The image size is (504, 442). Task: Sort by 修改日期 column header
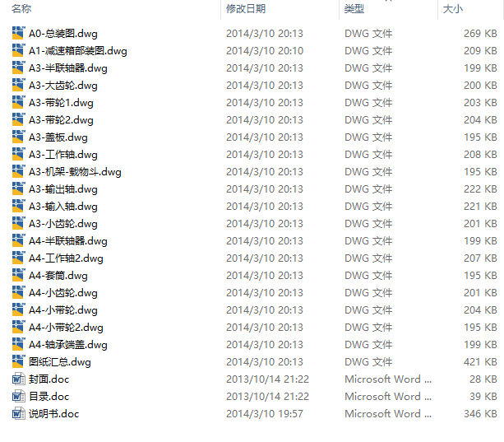[x=246, y=9]
